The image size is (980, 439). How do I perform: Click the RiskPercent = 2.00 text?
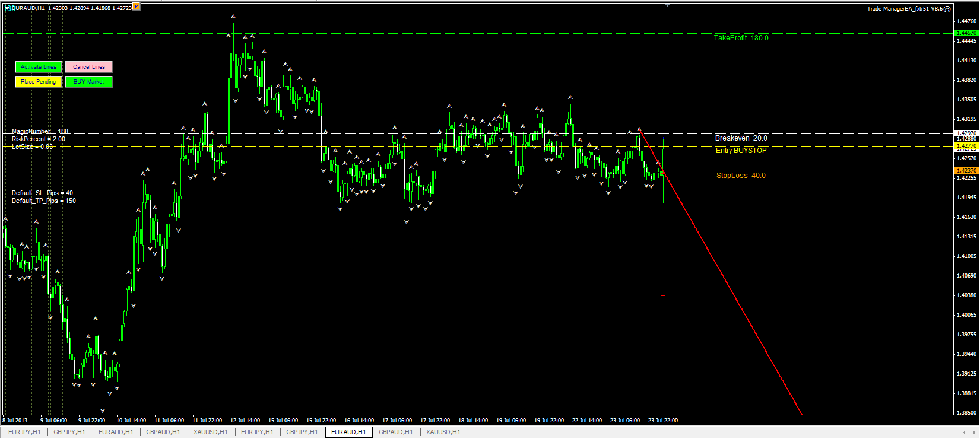pos(39,139)
